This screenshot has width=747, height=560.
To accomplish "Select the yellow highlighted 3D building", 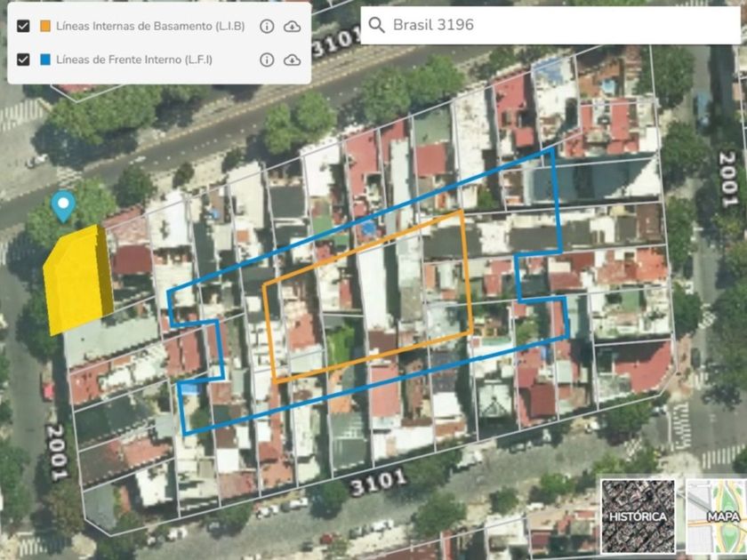I will tap(77, 278).
